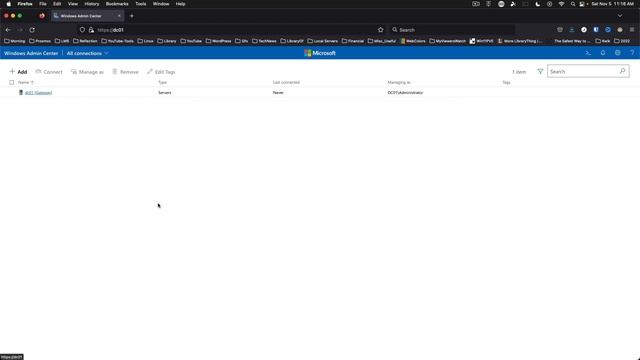The width and height of the screenshot is (640, 360).
Task: Click the Firefox toolbar Search box
Action: click(x=451, y=30)
